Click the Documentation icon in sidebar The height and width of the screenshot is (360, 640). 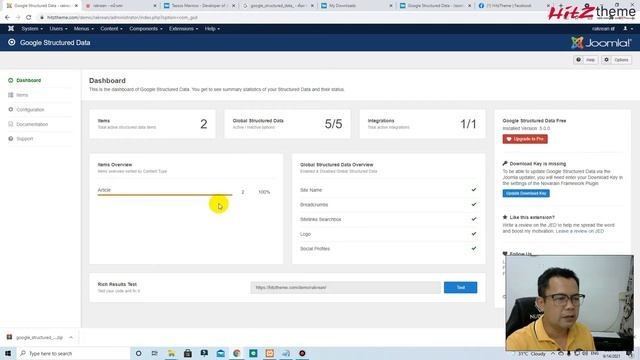coord(11,124)
